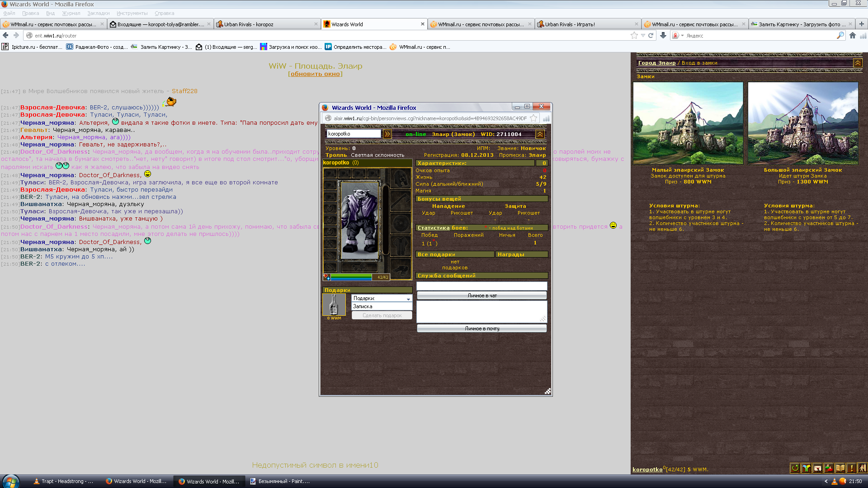Click the Малый элаирский Замок picture
Screen dimensions: 868x488
(688, 123)
